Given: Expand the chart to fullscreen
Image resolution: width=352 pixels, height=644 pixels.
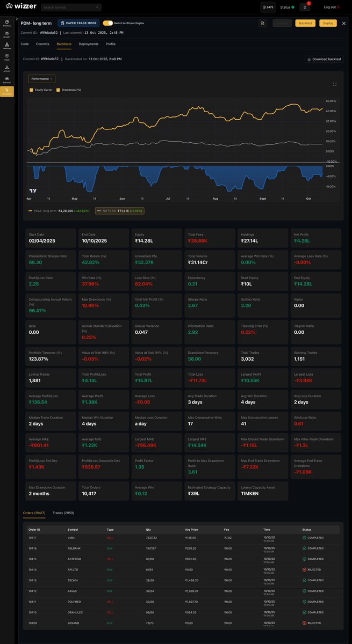Looking at the screenshot, I should click(335, 84).
